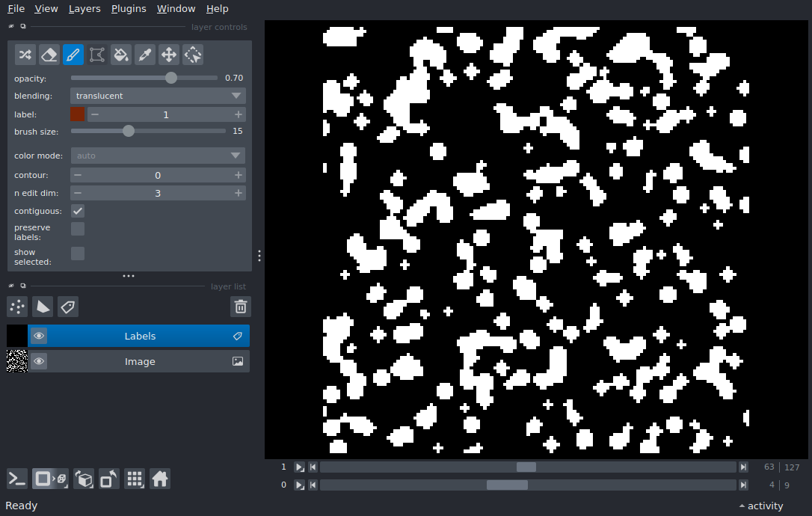
Task: Select the eraser tool
Action: point(49,55)
